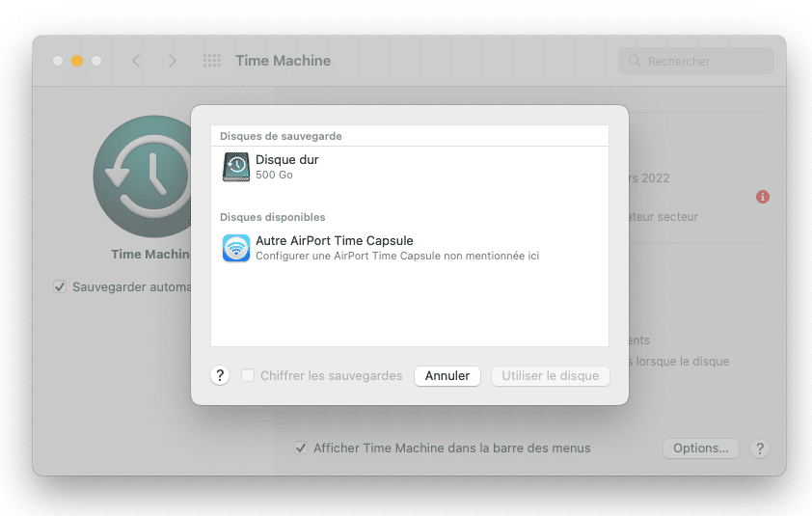Go back with the left chevron
The width and height of the screenshot is (812, 516).
pyautogui.click(x=136, y=61)
